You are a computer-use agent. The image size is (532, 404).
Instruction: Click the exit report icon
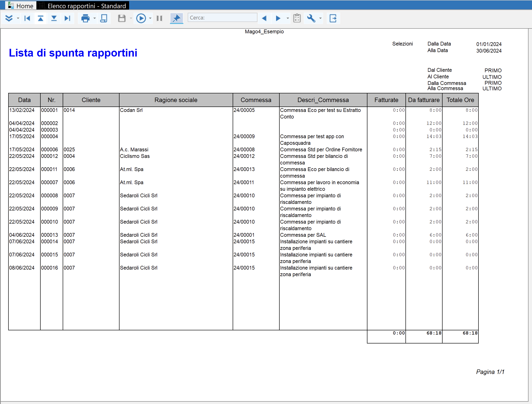pyautogui.click(x=333, y=18)
